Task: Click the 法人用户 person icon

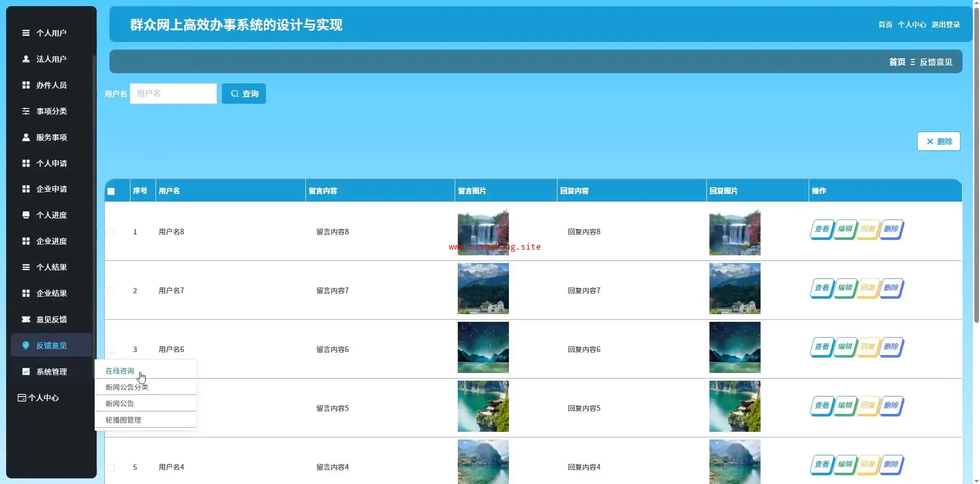Action: [x=26, y=59]
